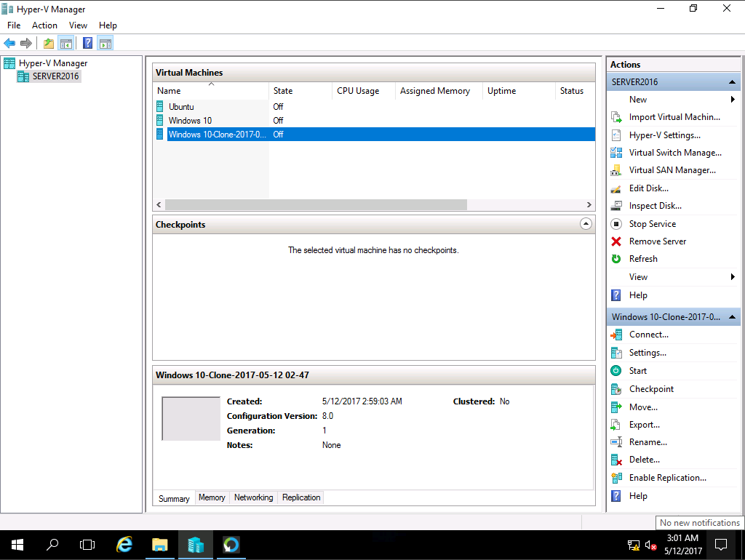Click the Help entry under Windows 10-Clone actions
The width and height of the screenshot is (745, 560).
[638, 496]
